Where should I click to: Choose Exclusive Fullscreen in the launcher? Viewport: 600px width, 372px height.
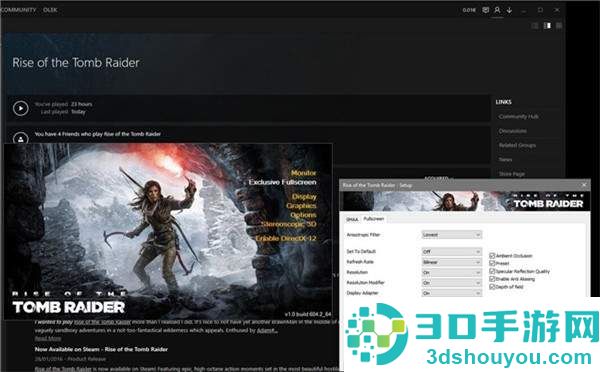click(x=282, y=182)
